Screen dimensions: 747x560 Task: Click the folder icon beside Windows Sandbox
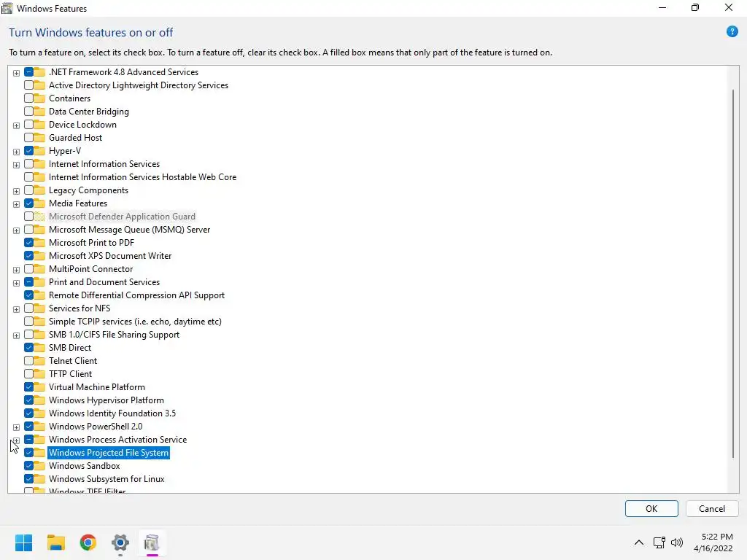pyautogui.click(x=40, y=466)
